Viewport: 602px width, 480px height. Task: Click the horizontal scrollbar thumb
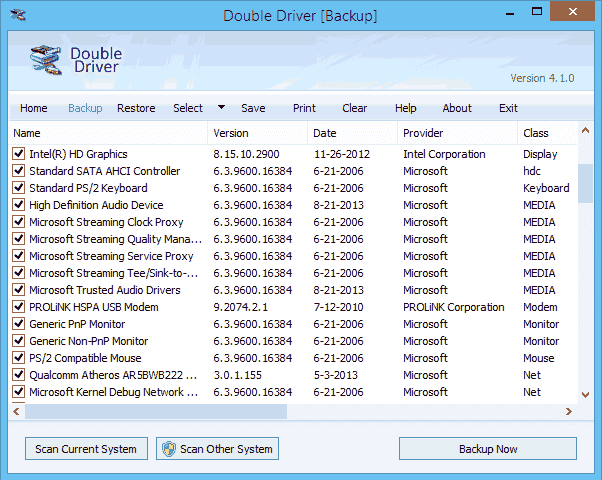click(x=156, y=412)
